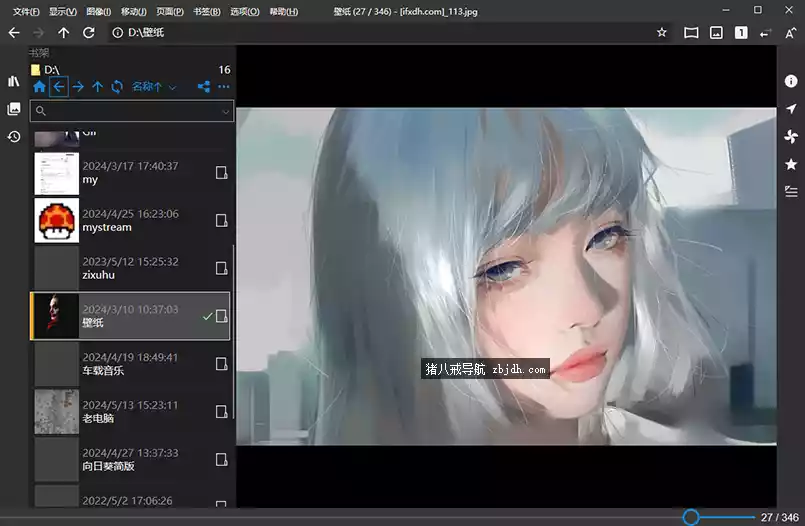Open the bookshelf panel in sidebar
This screenshot has height=526, width=805.
[14, 81]
